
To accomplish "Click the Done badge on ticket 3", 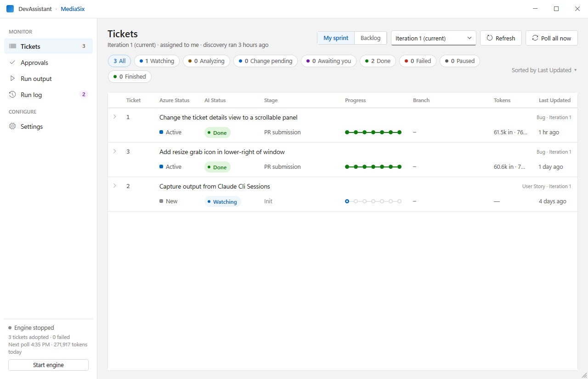I will tap(217, 167).
